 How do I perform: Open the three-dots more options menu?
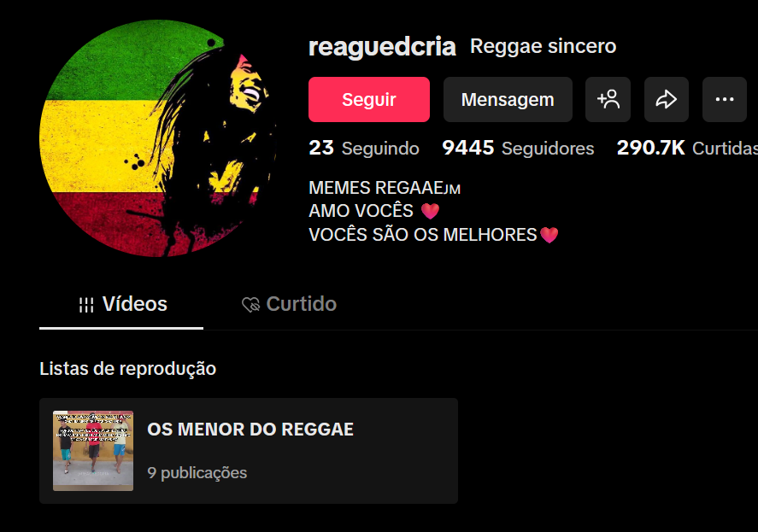tap(724, 99)
